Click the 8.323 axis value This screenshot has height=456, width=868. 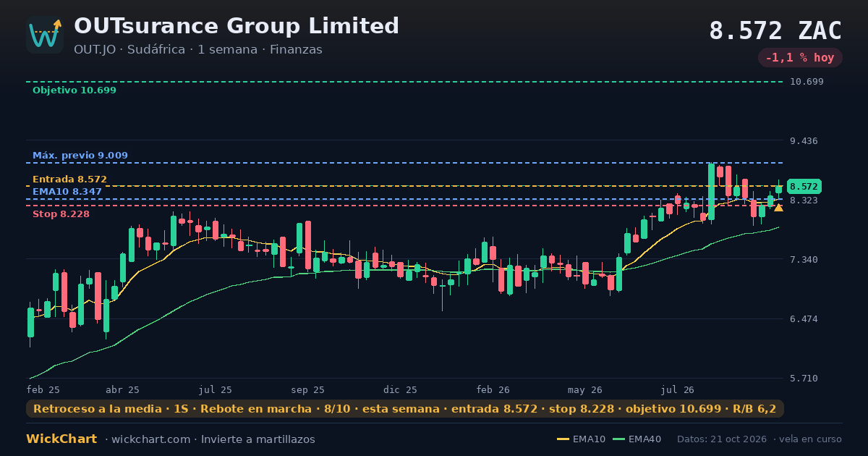point(804,200)
